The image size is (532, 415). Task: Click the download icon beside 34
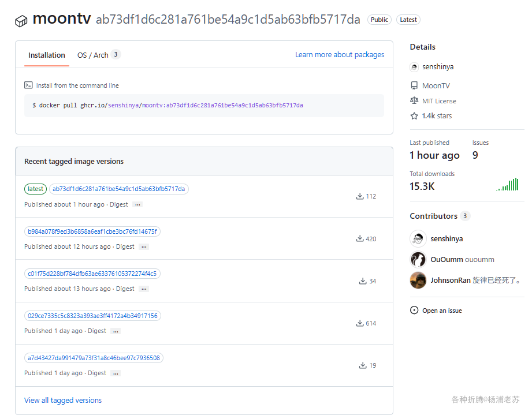pyautogui.click(x=363, y=281)
